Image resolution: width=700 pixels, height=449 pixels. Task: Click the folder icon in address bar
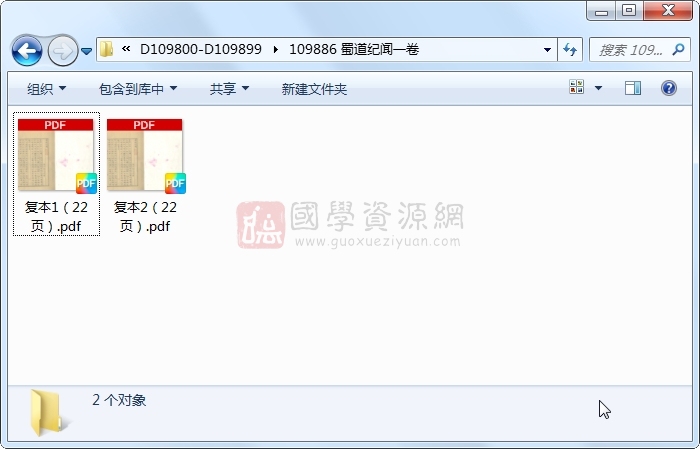pyautogui.click(x=106, y=49)
